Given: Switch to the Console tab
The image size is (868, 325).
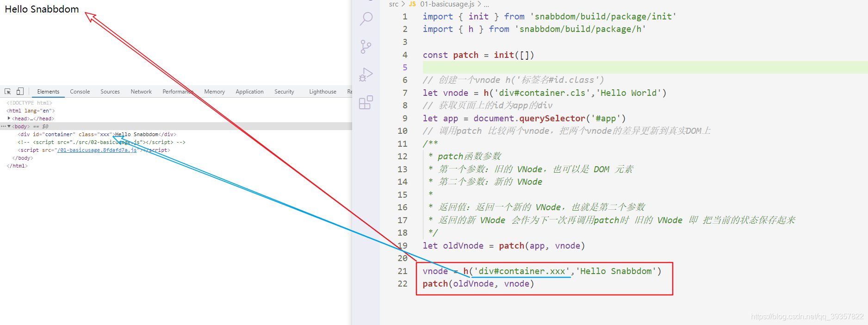Looking at the screenshot, I should (x=80, y=92).
